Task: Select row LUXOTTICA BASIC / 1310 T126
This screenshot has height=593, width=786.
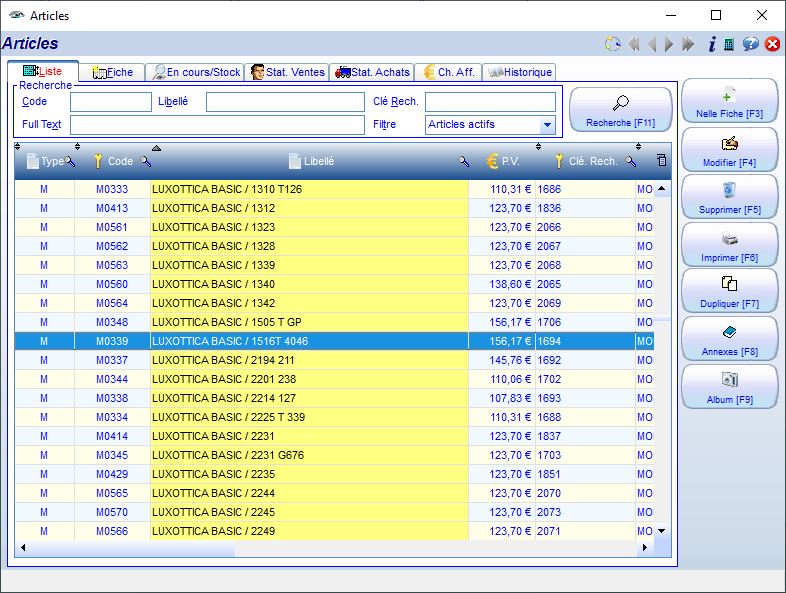Action: (x=334, y=189)
